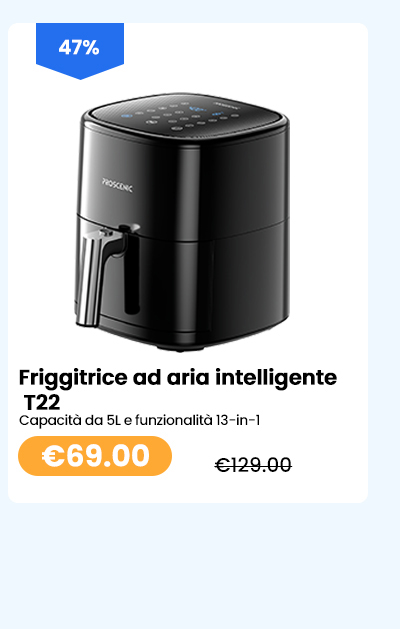
Task: Click empty white card space beside original price
Action: point(329,465)
